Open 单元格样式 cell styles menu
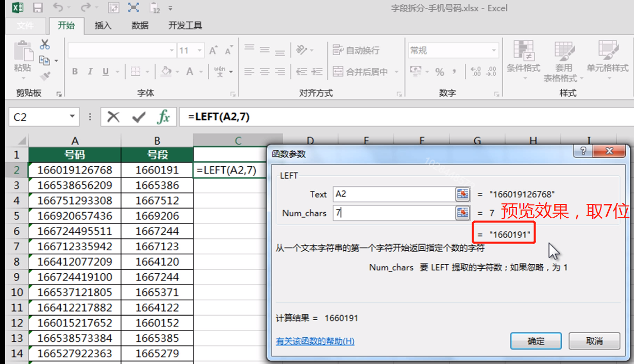 tap(607, 61)
